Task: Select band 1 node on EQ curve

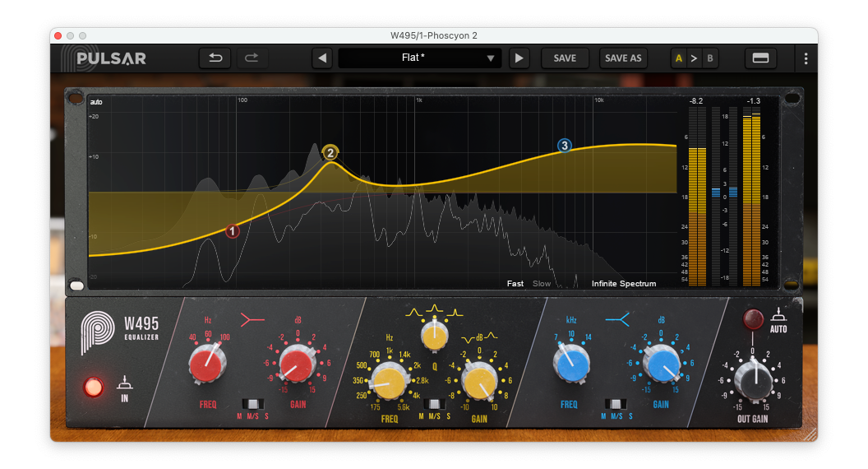Action: [x=233, y=231]
